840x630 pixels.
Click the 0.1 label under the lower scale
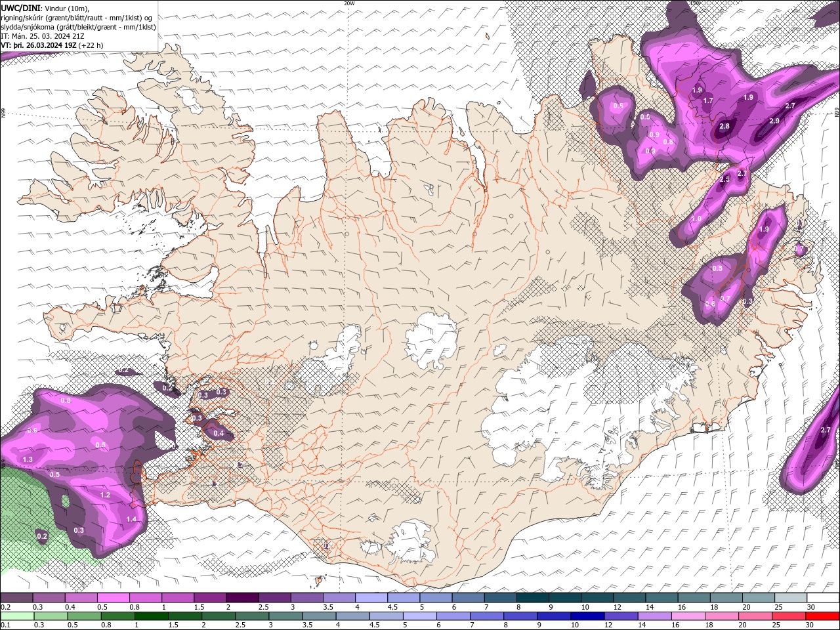point(5,625)
